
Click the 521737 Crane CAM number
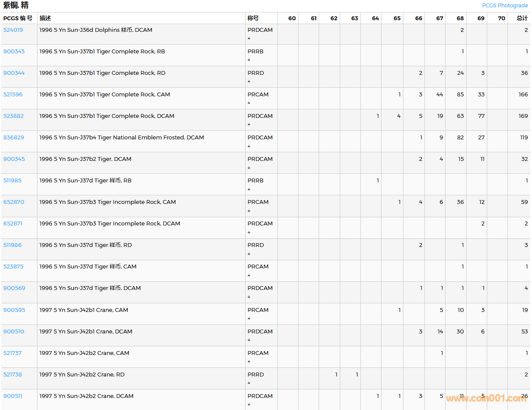click(x=12, y=353)
